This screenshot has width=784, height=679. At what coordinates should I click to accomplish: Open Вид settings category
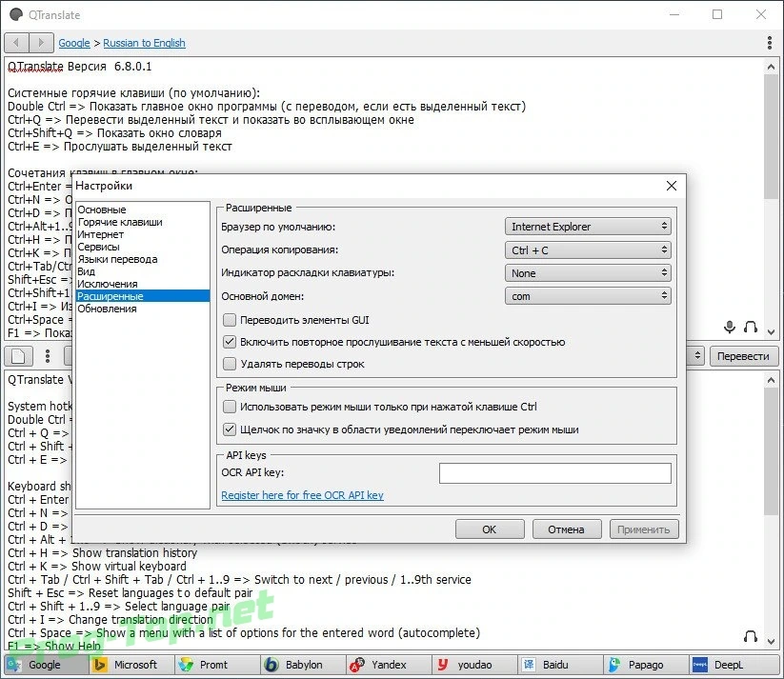pos(143,271)
